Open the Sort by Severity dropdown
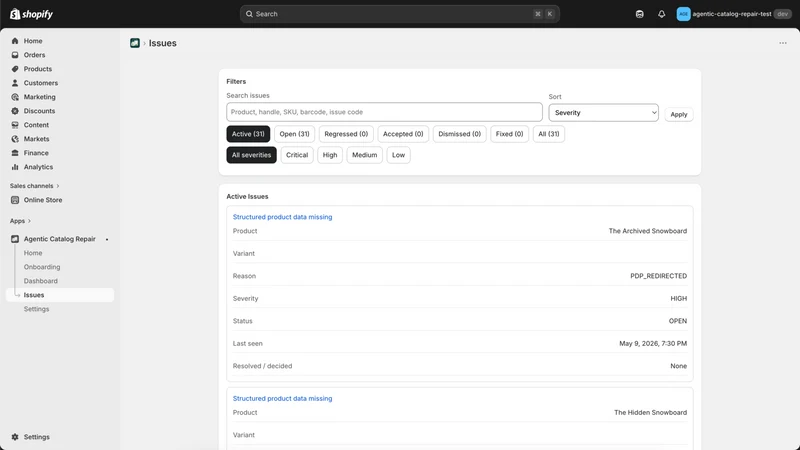Viewport: 800px width, 450px height. pyautogui.click(x=603, y=113)
